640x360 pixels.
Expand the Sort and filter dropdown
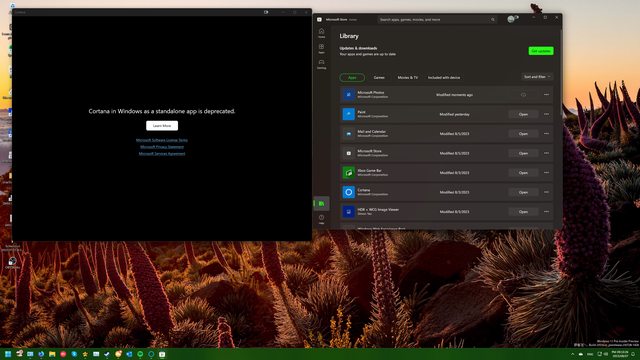pyautogui.click(x=537, y=77)
